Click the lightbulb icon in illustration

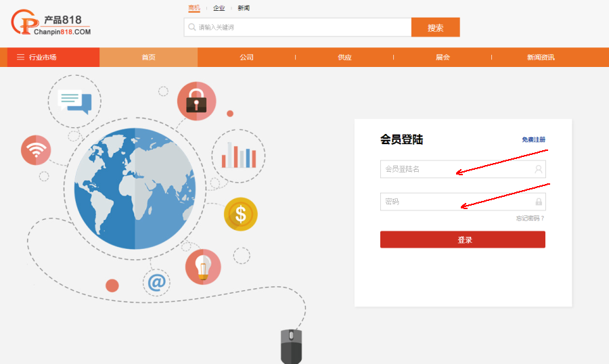pyautogui.click(x=202, y=267)
